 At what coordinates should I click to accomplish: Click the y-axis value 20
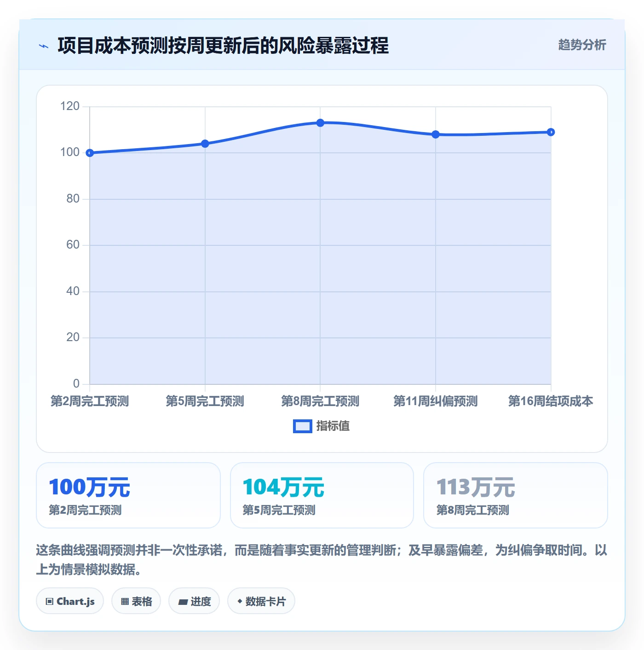tap(73, 337)
